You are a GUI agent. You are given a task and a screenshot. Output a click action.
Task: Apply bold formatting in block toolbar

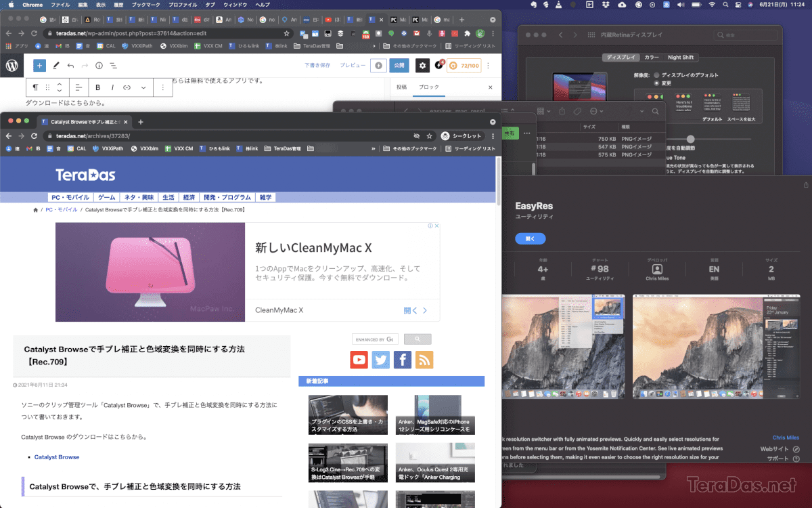click(x=98, y=87)
